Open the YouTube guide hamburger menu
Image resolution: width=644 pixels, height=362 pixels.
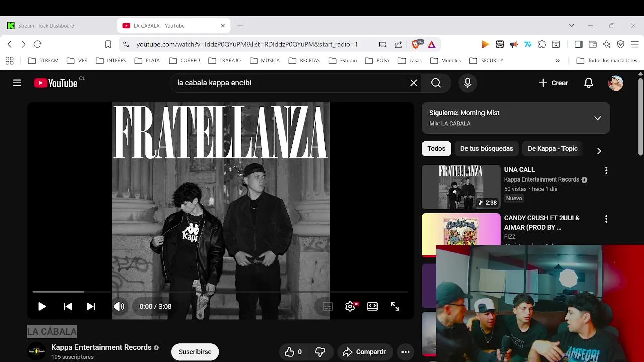pos(17,83)
